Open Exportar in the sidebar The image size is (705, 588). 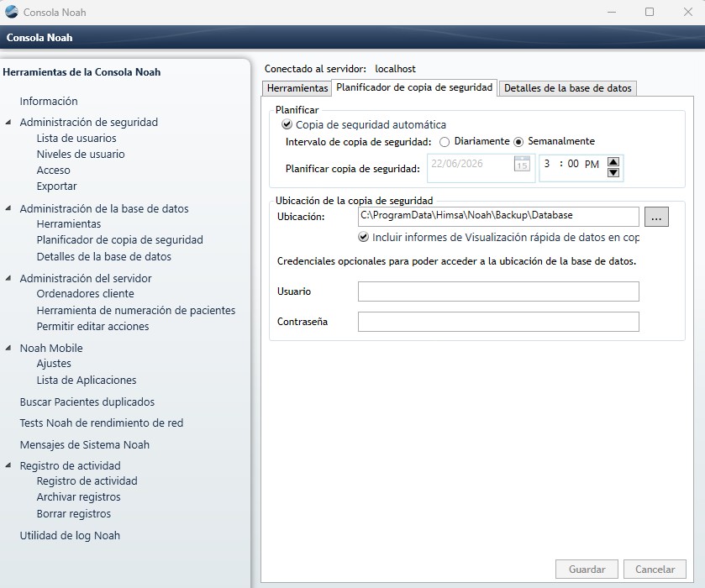click(56, 186)
